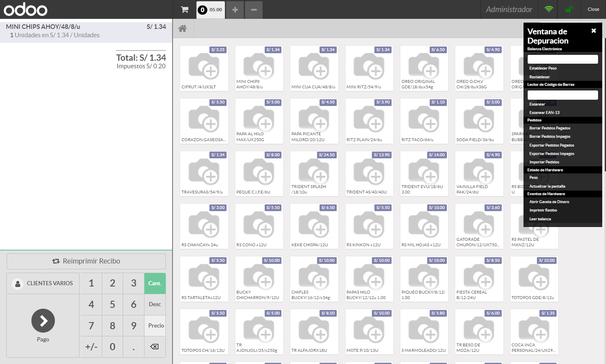
Task: Click Abrir Gaveta de Dinero option
Action: point(549,202)
